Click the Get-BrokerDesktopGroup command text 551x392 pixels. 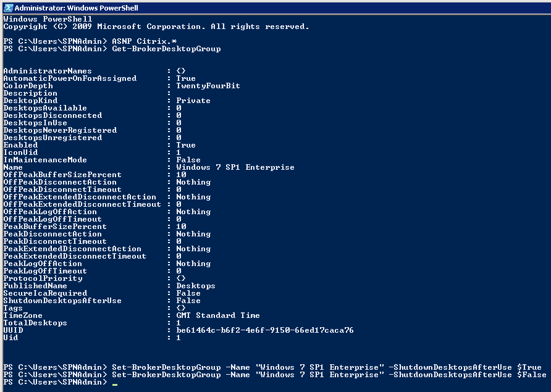point(166,49)
